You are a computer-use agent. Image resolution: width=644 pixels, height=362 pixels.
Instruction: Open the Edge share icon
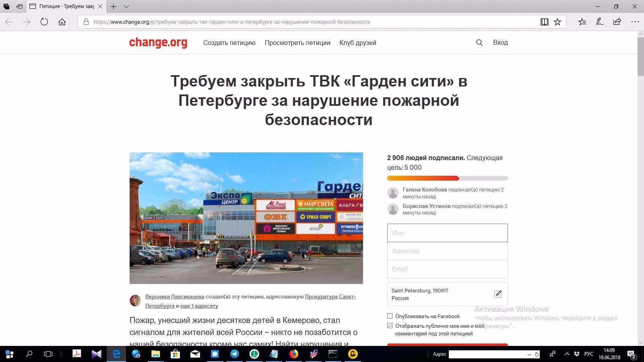click(x=617, y=22)
